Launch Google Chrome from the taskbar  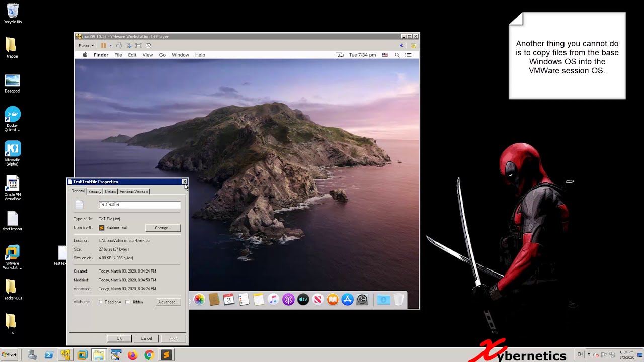pyautogui.click(x=149, y=355)
